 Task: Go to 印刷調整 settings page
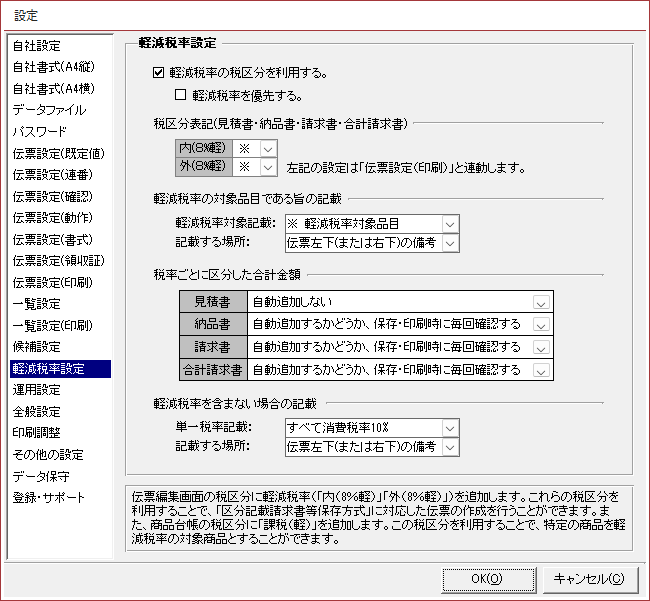point(37,433)
